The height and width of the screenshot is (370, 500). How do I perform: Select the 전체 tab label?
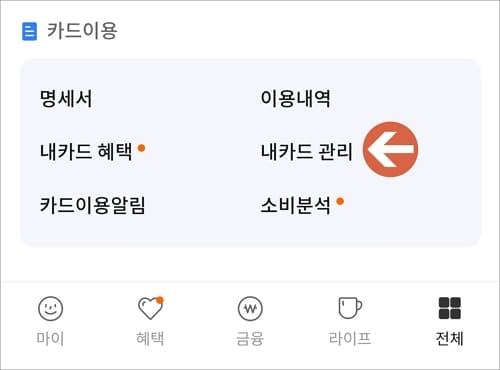pyautogui.click(x=450, y=338)
